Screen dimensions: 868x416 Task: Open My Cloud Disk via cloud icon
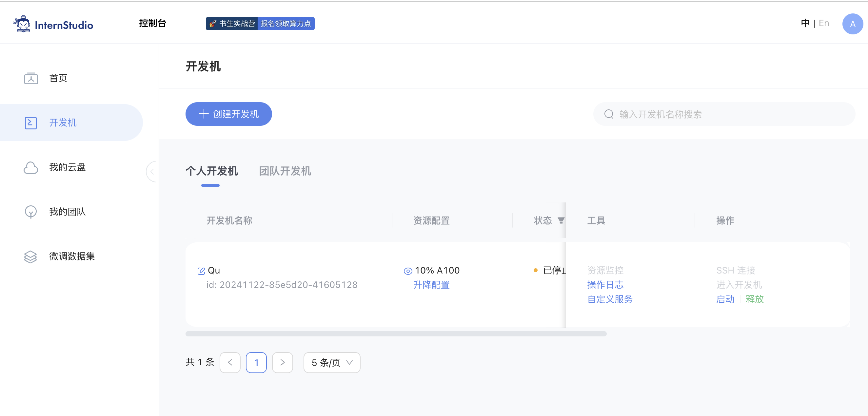31,167
